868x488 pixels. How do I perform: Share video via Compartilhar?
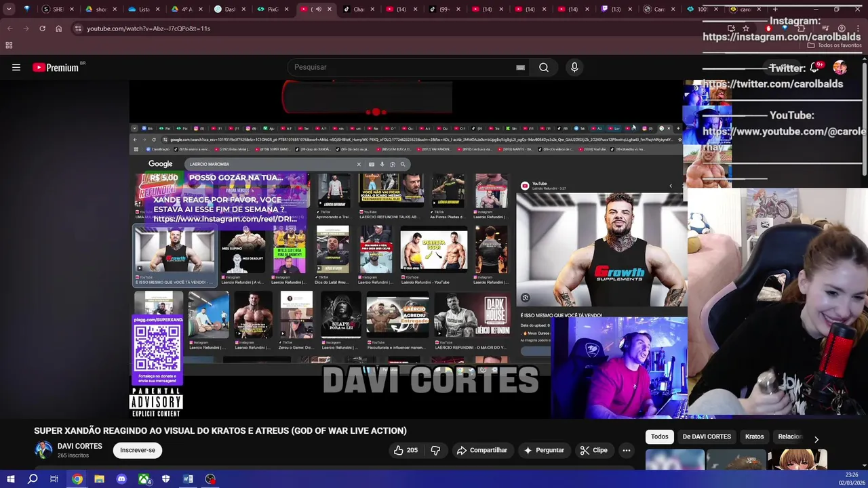pos(482,450)
